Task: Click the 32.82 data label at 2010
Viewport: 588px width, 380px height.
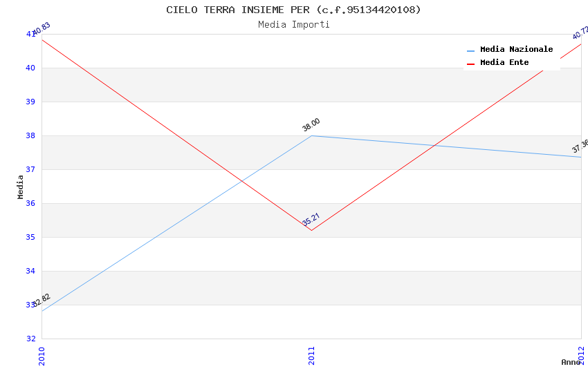Action: 42,300
